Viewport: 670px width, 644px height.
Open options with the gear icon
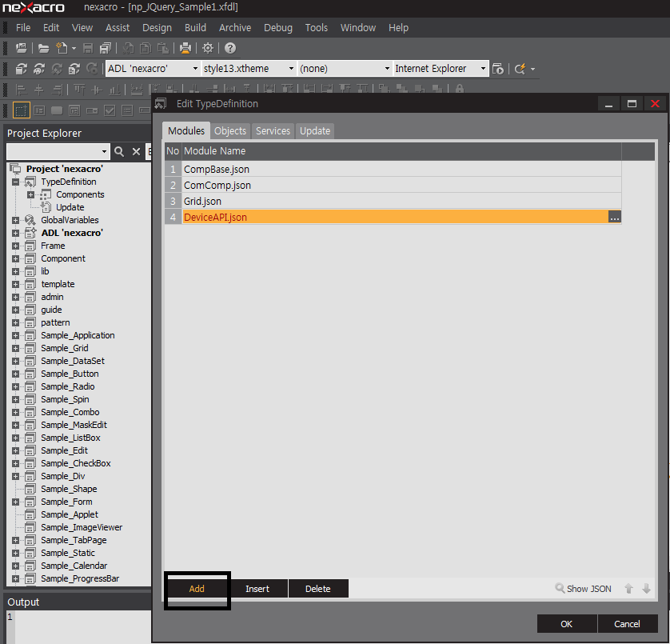(208, 48)
